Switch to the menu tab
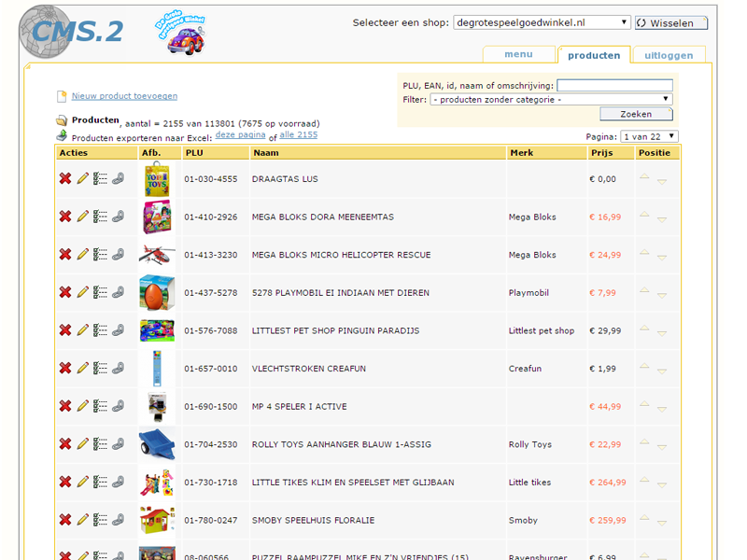 click(x=519, y=54)
